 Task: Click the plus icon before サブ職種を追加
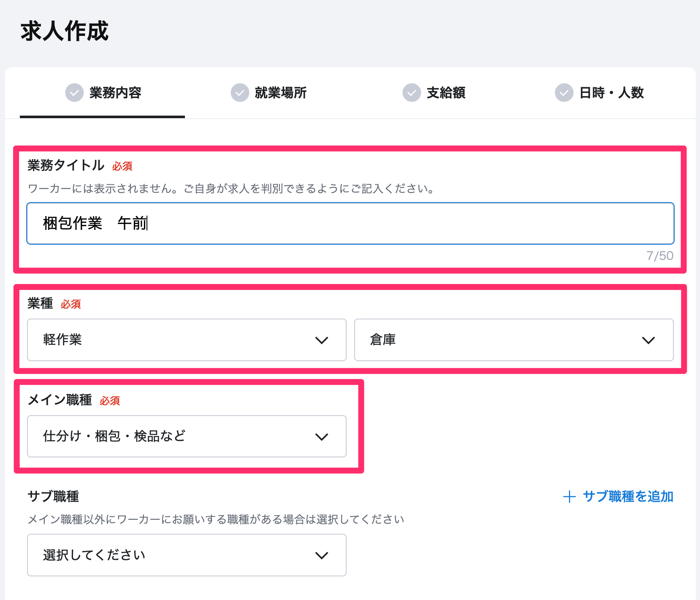point(569,497)
